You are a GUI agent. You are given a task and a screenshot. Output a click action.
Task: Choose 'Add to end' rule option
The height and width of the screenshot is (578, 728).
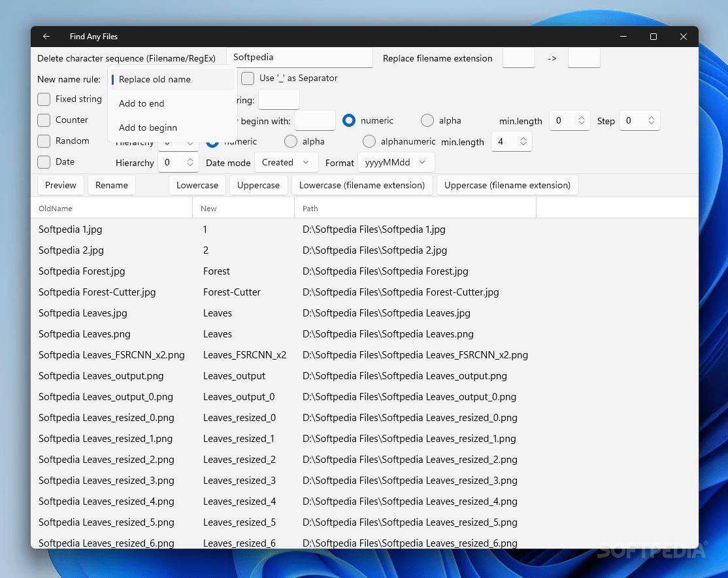click(x=172, y=103)
